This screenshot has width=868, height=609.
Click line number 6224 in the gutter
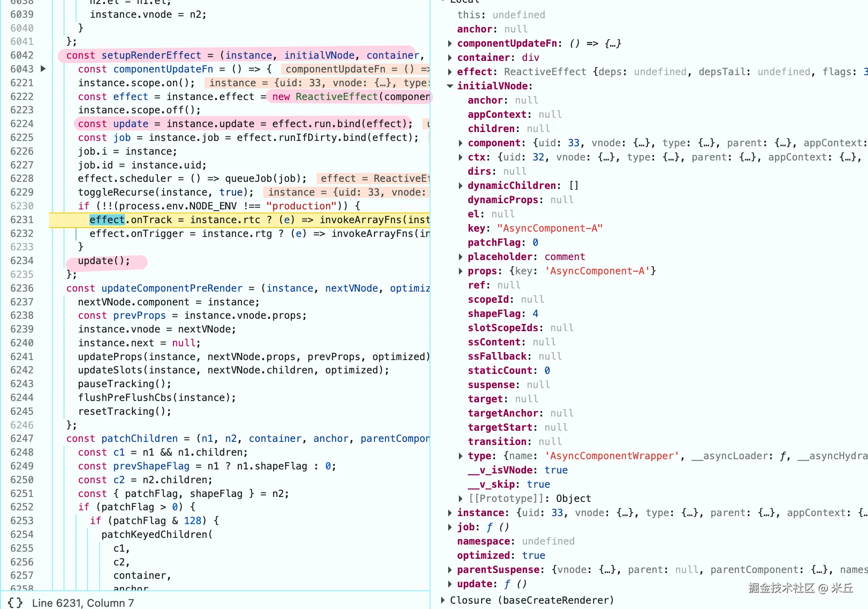tap(22, 124)
